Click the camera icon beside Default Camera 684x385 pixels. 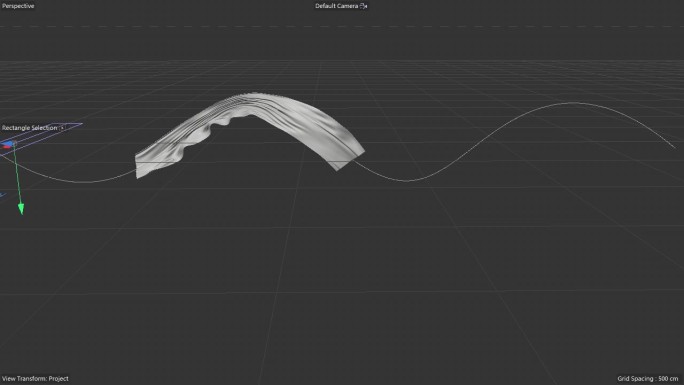pos(364,6)
